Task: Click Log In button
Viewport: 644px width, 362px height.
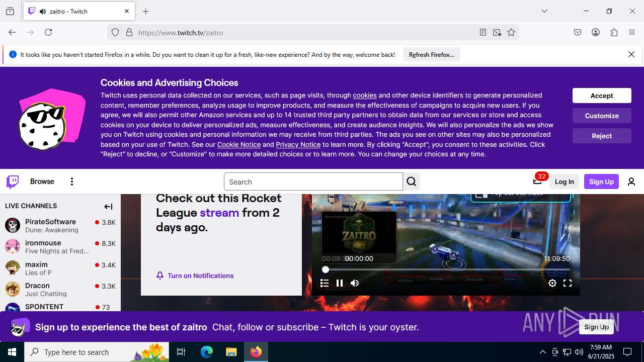Action: point(564,182)
